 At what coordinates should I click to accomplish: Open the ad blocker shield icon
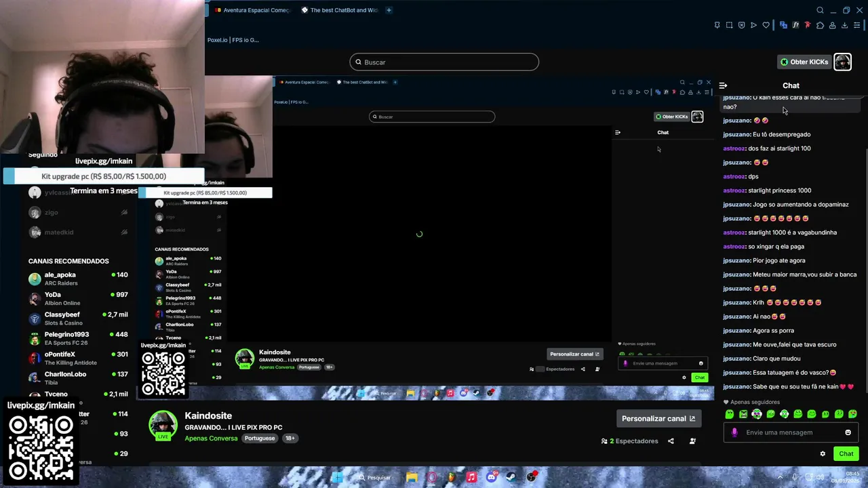[741, 25]
